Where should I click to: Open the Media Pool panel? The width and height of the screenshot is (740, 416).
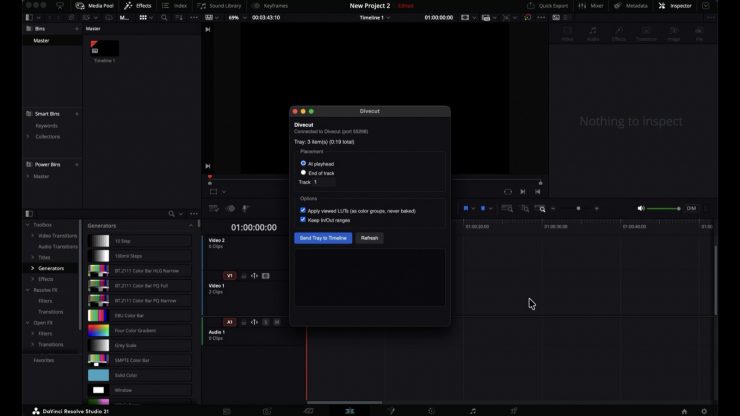tap(95, 6)
